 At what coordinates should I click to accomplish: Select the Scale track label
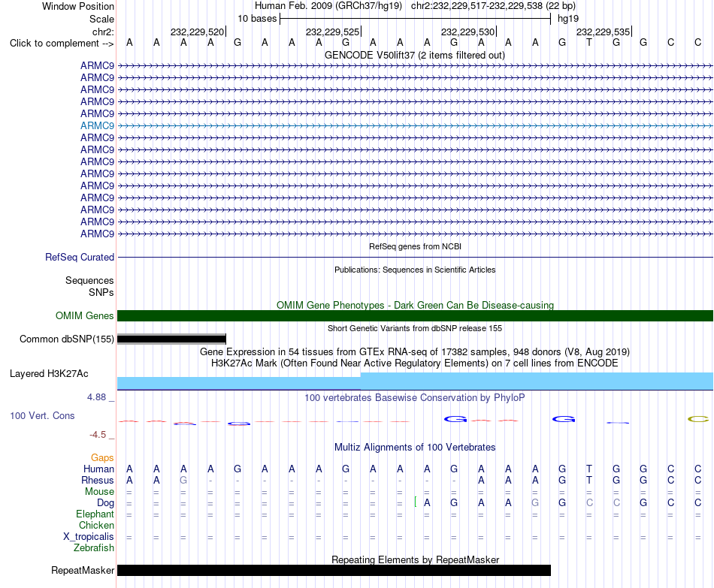tap(101, 19)
